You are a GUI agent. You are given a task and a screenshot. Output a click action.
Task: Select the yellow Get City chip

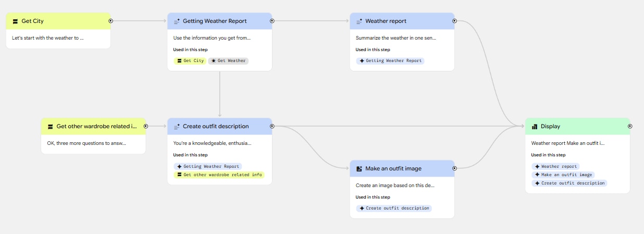click(x=190, y=61)
